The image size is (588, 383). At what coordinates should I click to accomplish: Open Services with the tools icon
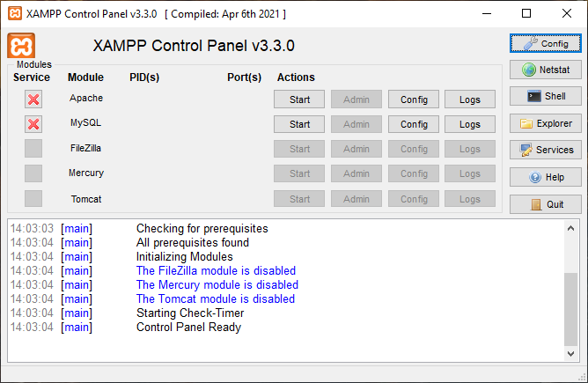pos(545,151)
